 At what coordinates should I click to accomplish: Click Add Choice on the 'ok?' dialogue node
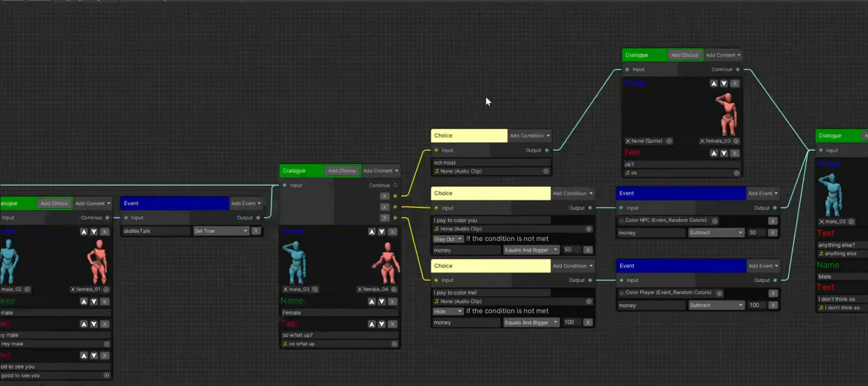click(x=684, y=55)
